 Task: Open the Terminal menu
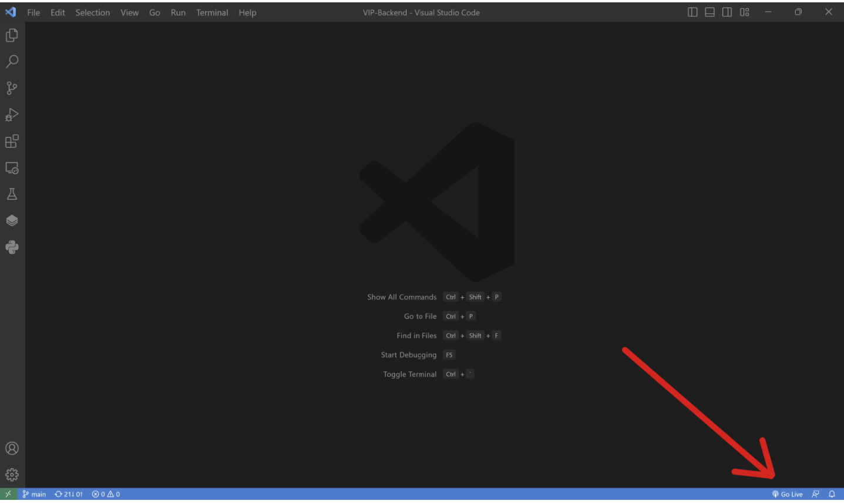[x=212, y=12]
